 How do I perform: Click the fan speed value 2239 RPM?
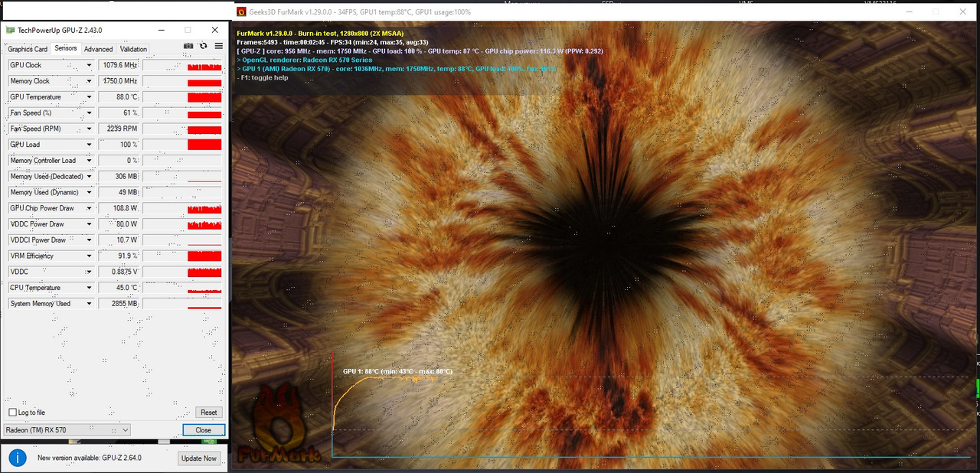coord(119,129)
